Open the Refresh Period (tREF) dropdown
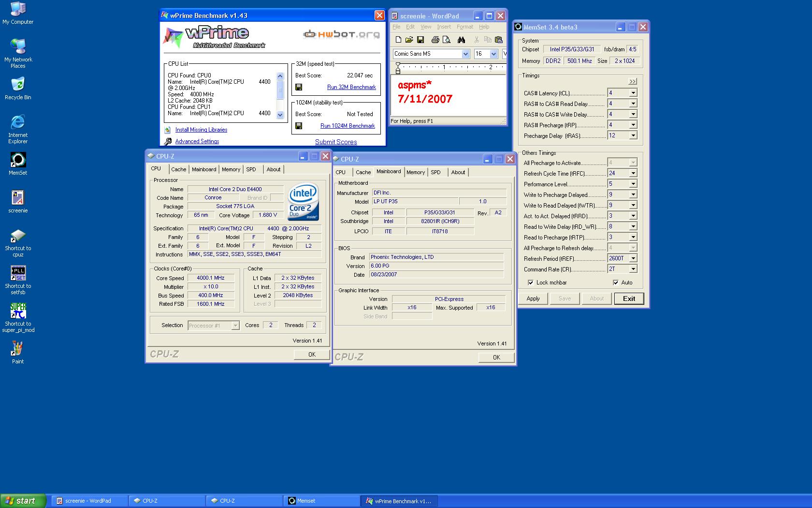 click(633, 258)
